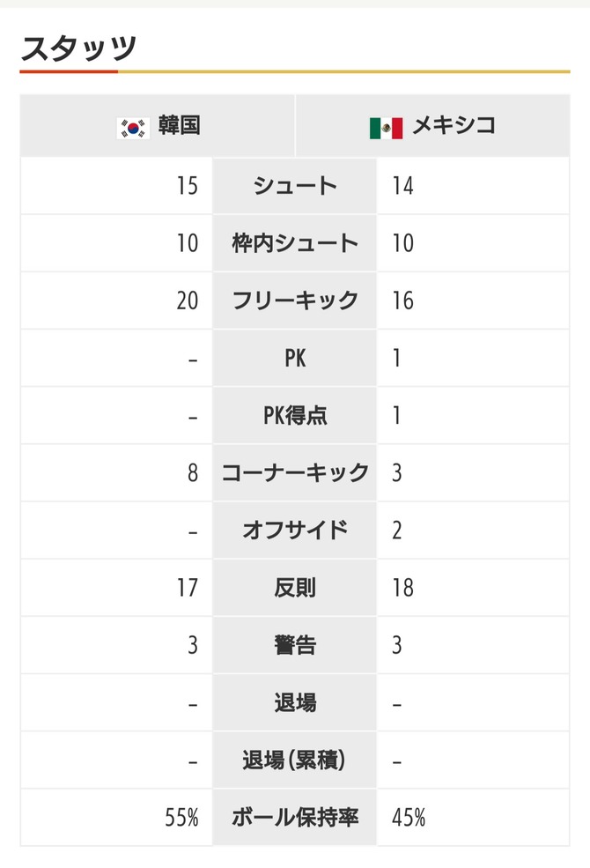Select the 韓国 team name
The height and width of the screenshot is (868, 590).
tap(179, 126)
